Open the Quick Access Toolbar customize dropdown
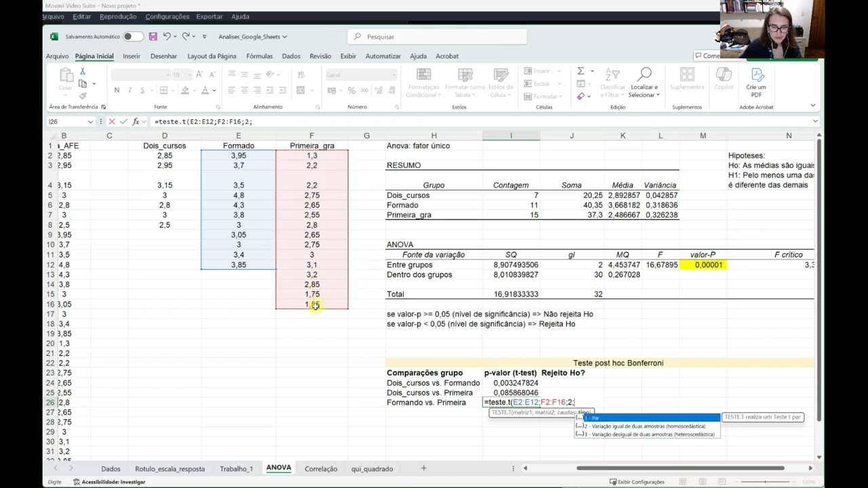 [204, 37]
